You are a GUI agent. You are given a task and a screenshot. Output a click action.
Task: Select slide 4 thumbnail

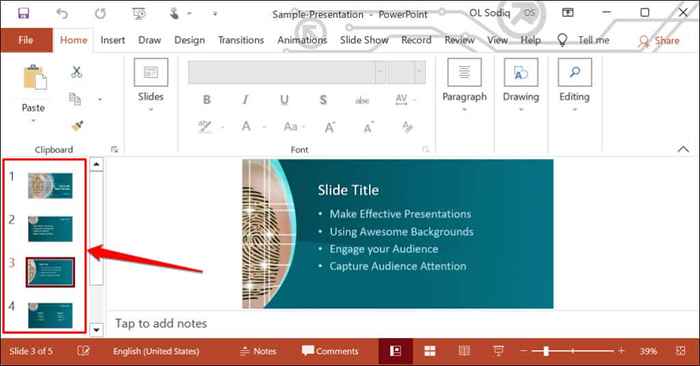click(50, 316)
